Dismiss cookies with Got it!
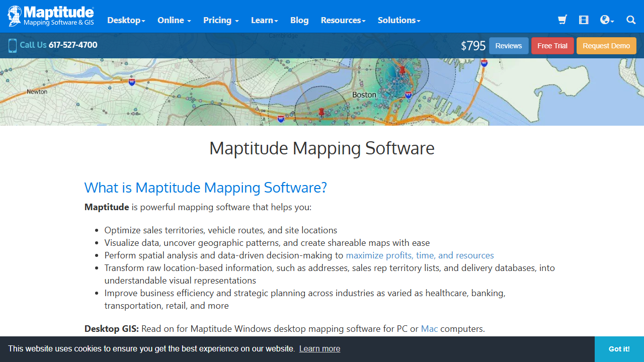The width and height of the screenshot is (644, 362). 619,349
